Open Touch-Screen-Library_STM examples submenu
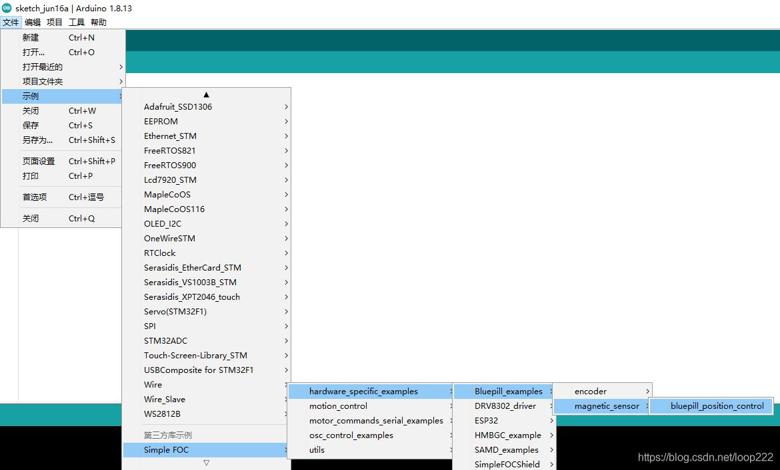This screenshot has width=780, height=470. (x=206, y=356)
